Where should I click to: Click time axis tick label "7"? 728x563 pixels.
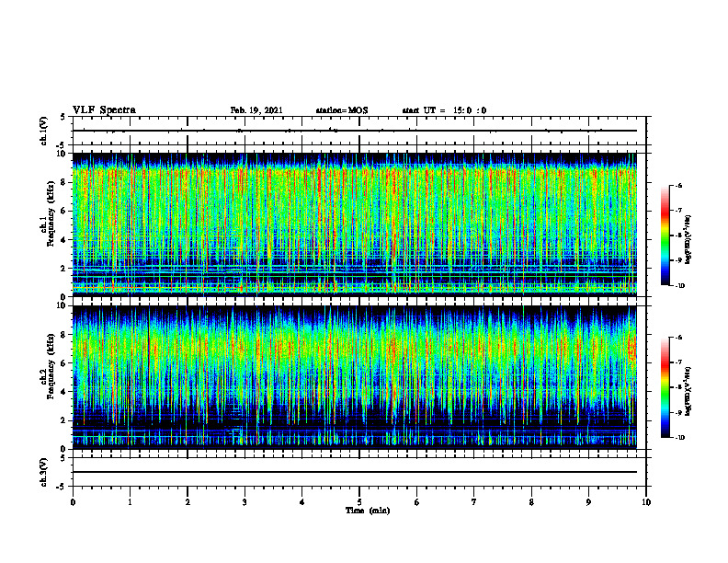coord(474,502)
